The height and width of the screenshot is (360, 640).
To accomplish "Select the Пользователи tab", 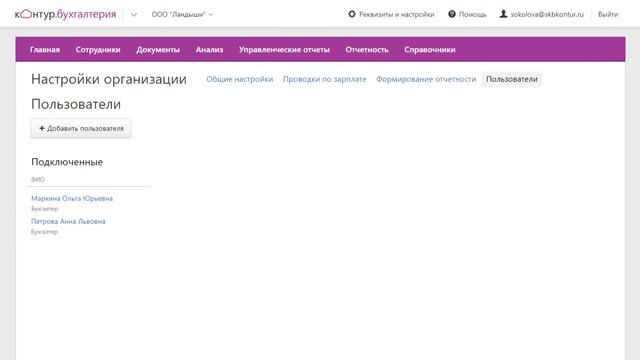I will tap(512, 79).
